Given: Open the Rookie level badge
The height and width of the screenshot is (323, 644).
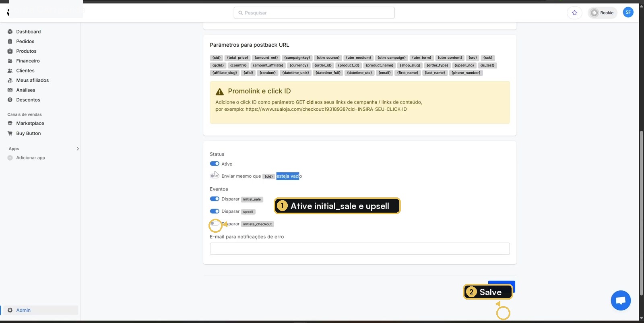Looking at the screenshot, I should point(603,13).
